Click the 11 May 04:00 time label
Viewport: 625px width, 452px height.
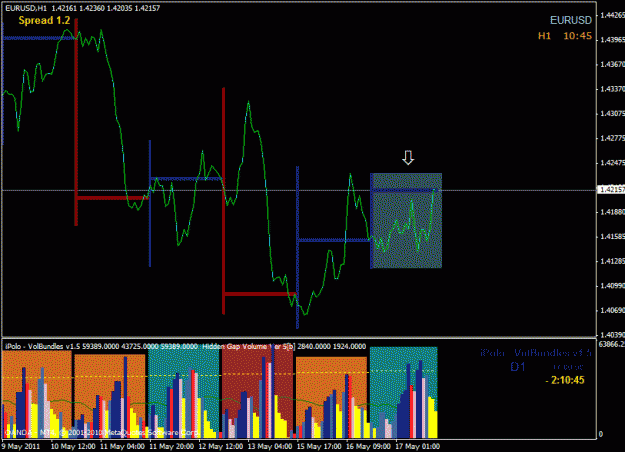tap(122, 446)
